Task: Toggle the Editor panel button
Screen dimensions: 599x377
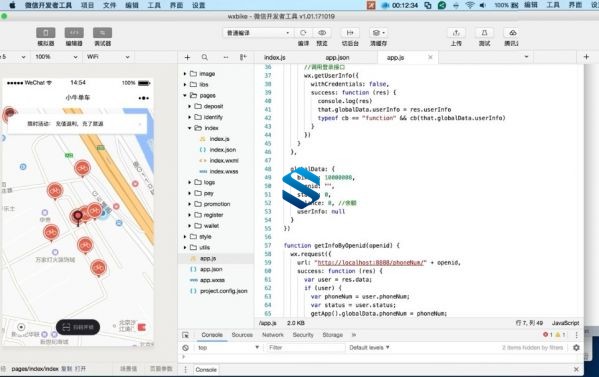Action: coord(74,33)
